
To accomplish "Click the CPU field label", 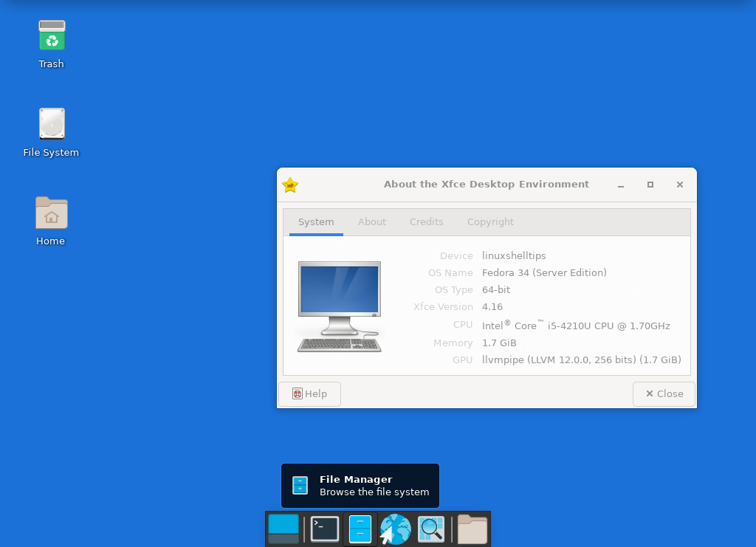I will [x=463, y=324].
